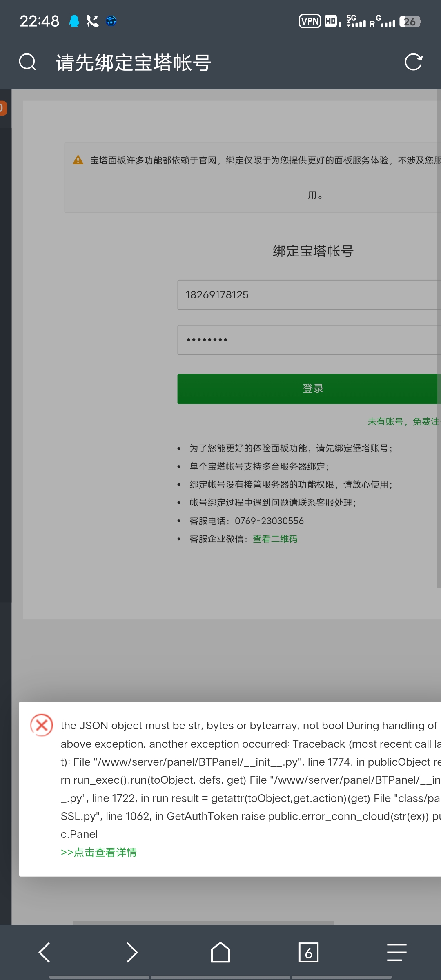This screenshot has height=980, width=441.
Task: Tap the yellow warning triangle icon
Action: tap(78, 160)
